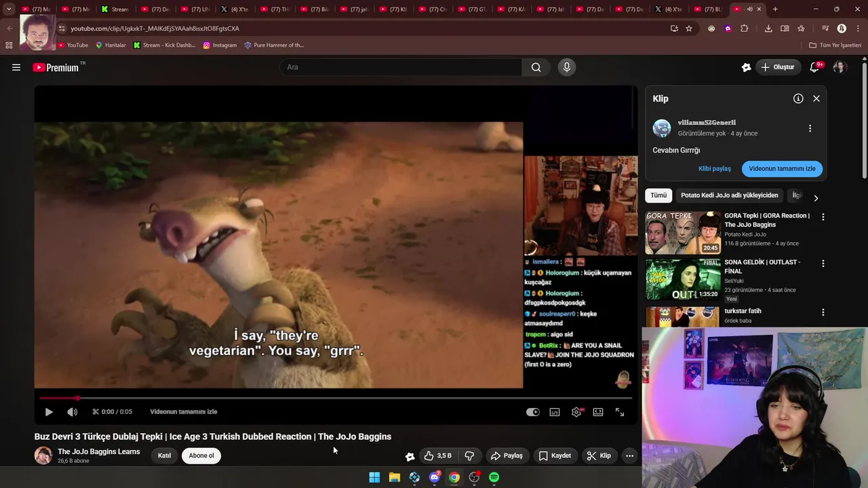Turn on subtitles with the captions button
The image size is (868, 488).
click(555, 411)
